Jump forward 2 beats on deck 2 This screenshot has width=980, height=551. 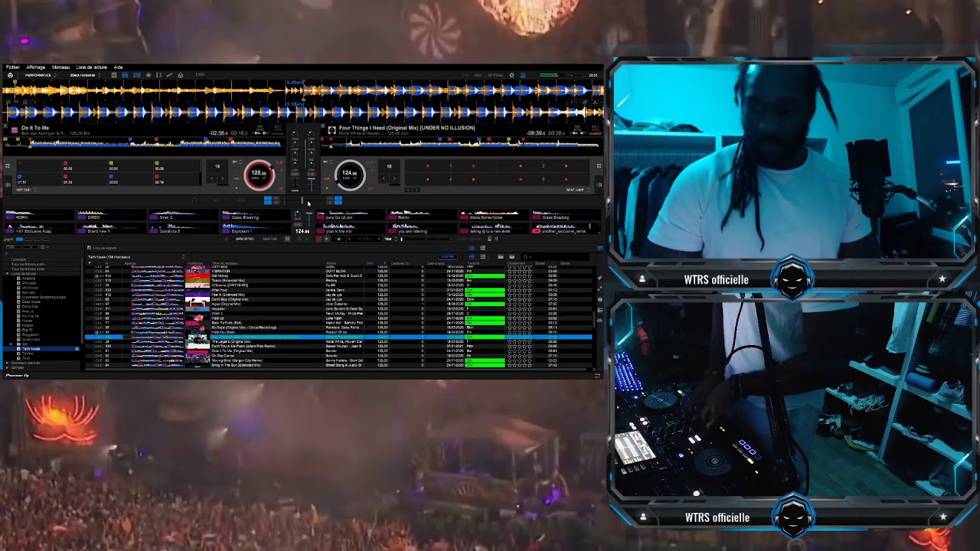[x=567, y=166]
